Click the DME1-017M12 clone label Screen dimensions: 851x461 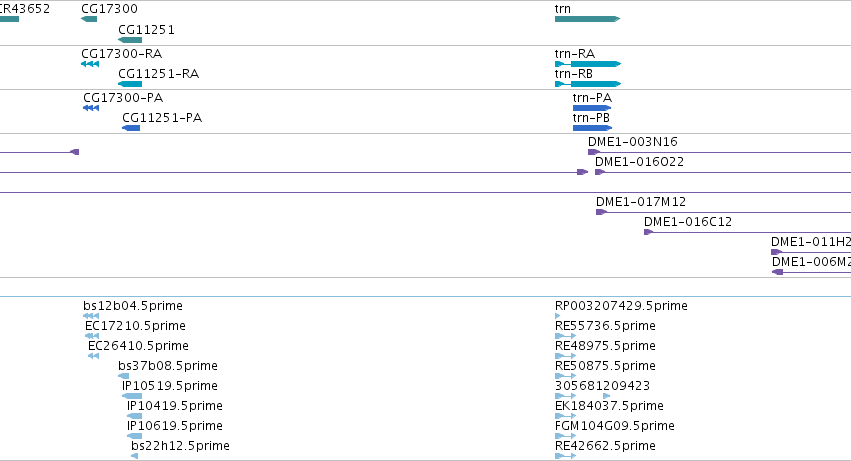641,202
